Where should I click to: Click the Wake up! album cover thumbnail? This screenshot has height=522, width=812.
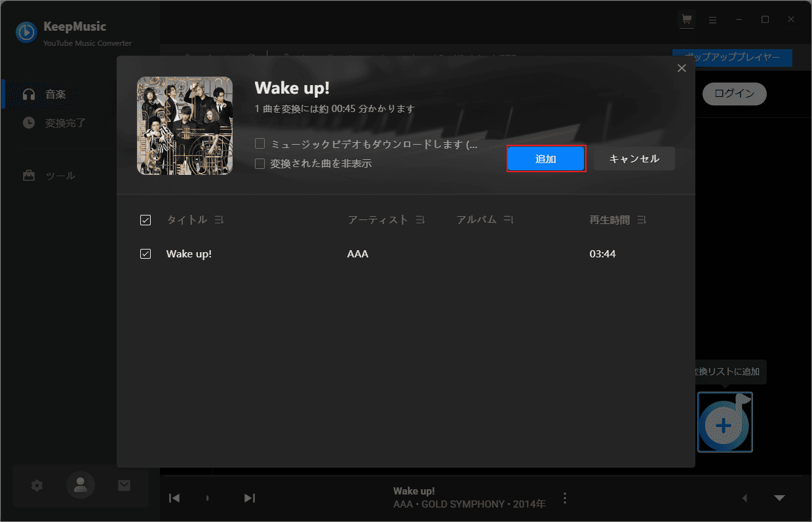tap(185, 126)
